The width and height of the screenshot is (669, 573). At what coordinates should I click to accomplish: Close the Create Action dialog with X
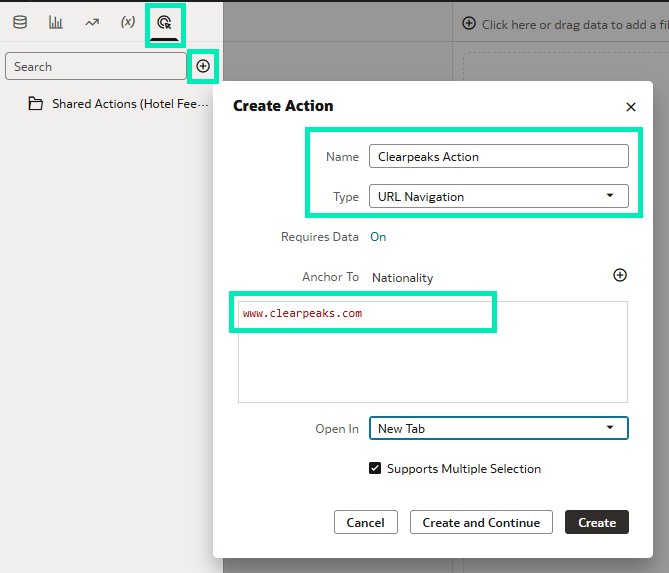tap(631, 107)
